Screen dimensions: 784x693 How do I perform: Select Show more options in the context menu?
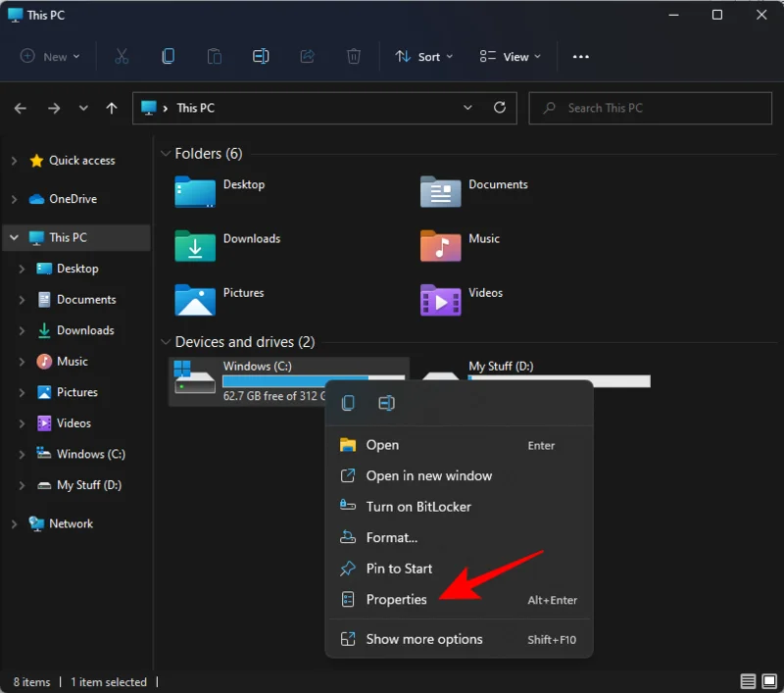pyautogui.click(x=424, y=638)
